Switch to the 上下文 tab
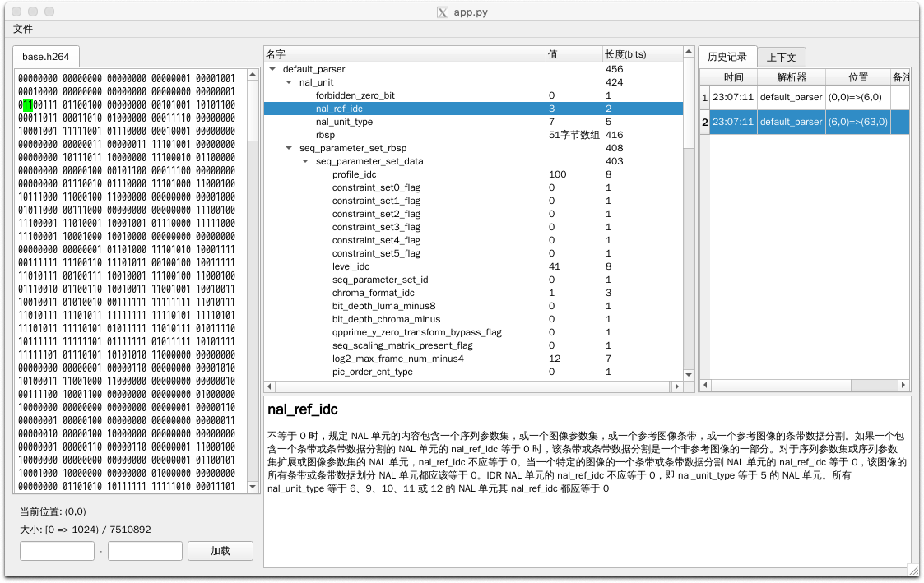The image size is (924, 583). 781,57
